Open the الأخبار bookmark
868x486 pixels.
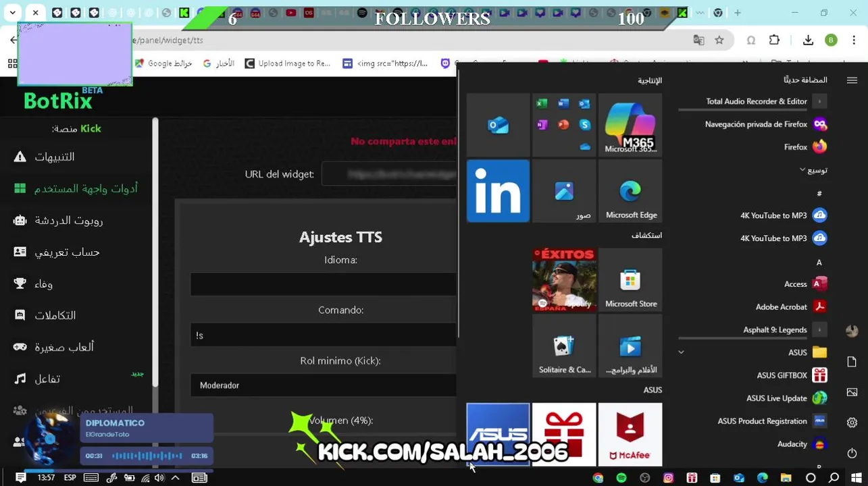tap(220, 63)
